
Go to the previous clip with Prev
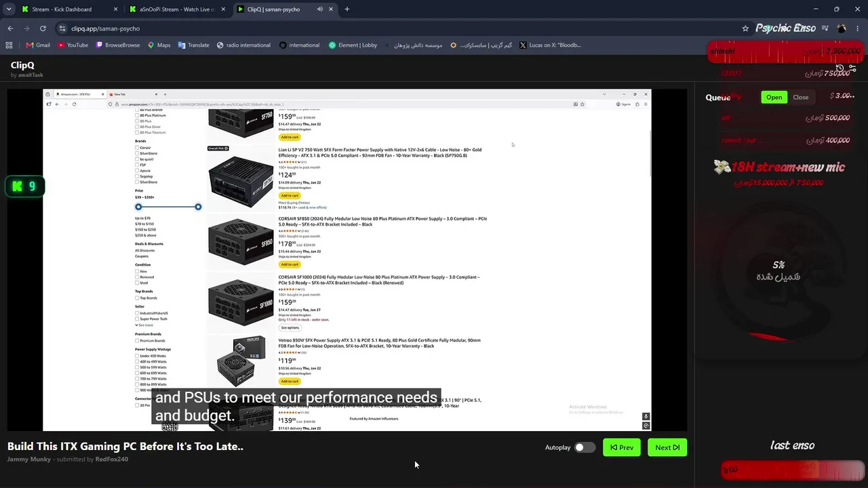[622, 447]
